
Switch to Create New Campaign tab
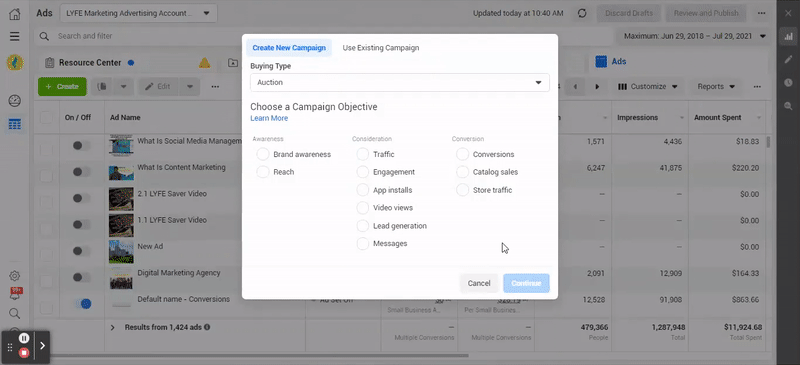click(x=289, y=47)
